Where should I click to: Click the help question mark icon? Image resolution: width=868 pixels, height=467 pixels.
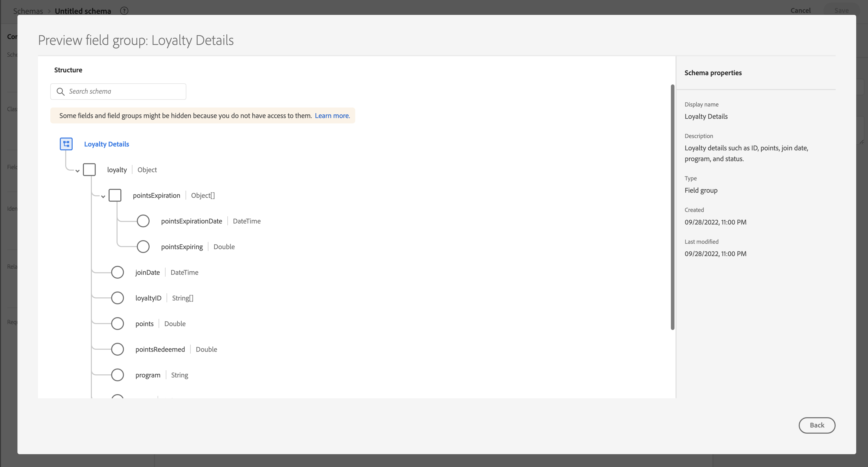(x=124, y=11)
